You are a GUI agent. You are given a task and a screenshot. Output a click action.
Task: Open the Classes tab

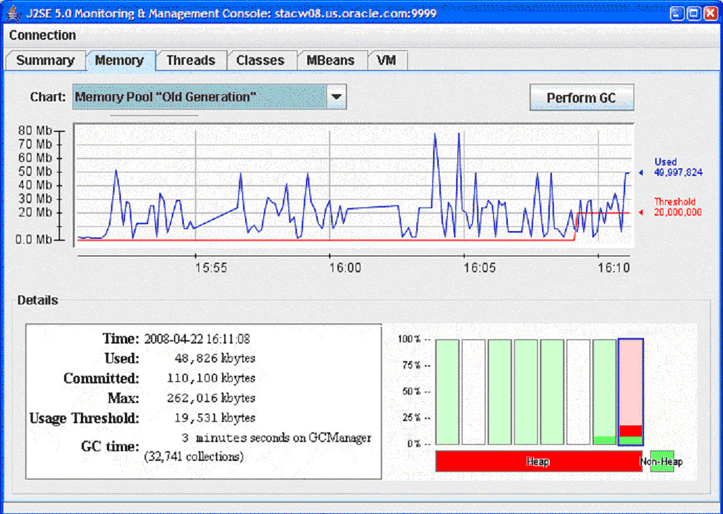pyautogui.click(x=260, y=60)
